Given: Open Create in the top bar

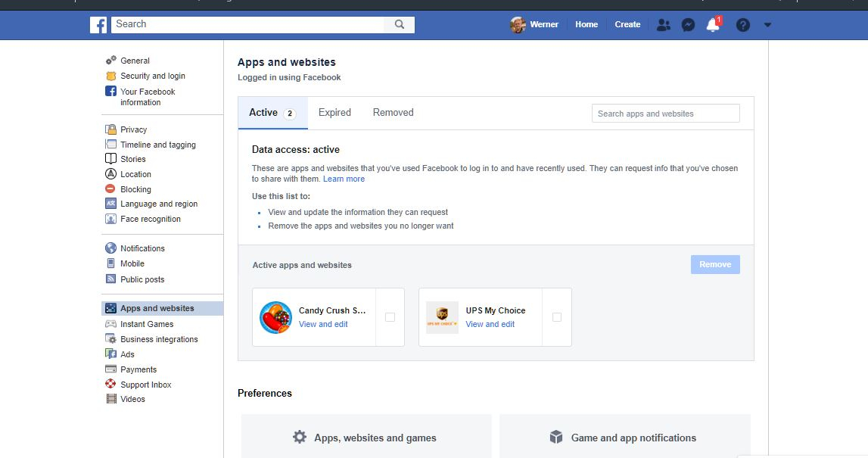Looking at the screenshot, I should [x=627, y=24].
